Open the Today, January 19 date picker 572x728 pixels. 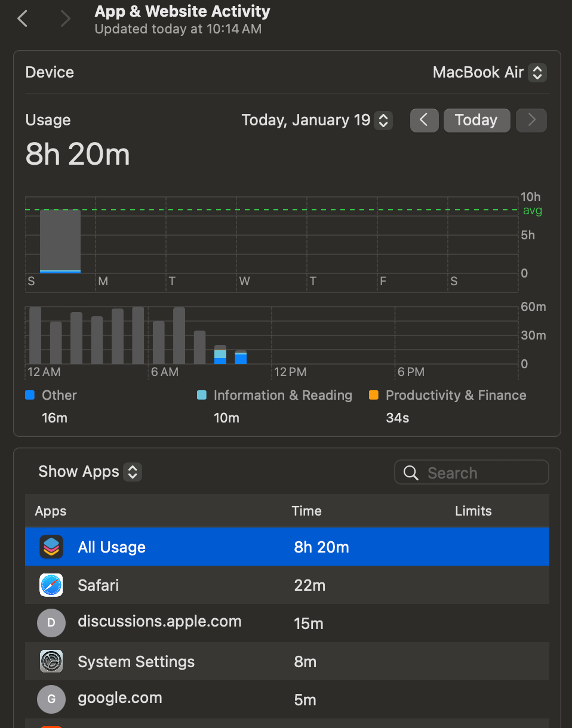pyautogui.click(x=316, y=121)
